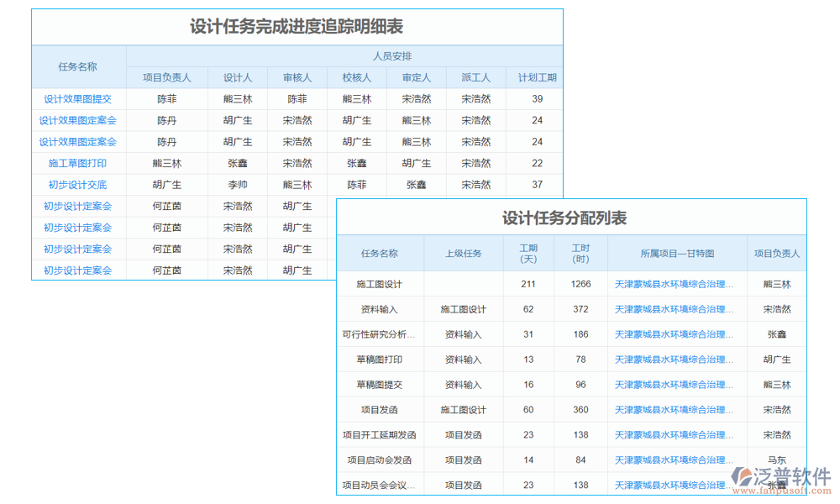Open Gantt link for 资料输入 row
Screen dimensions: 840x504
[677, 309]
